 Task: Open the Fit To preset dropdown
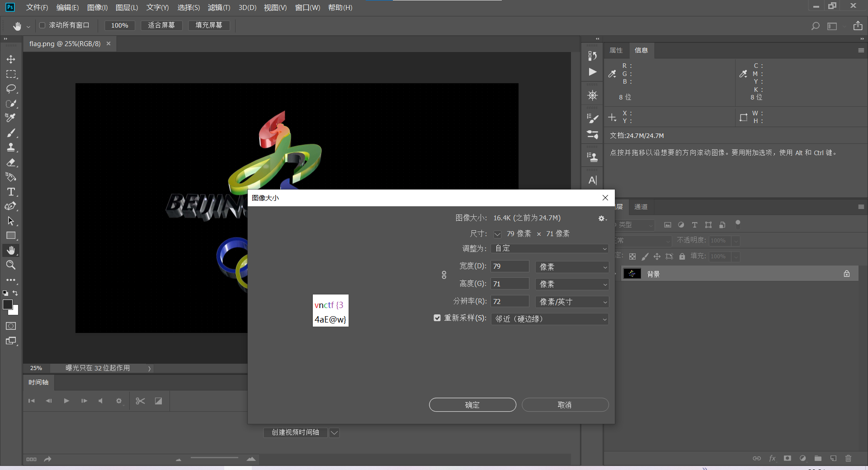(x=549, y=248)
